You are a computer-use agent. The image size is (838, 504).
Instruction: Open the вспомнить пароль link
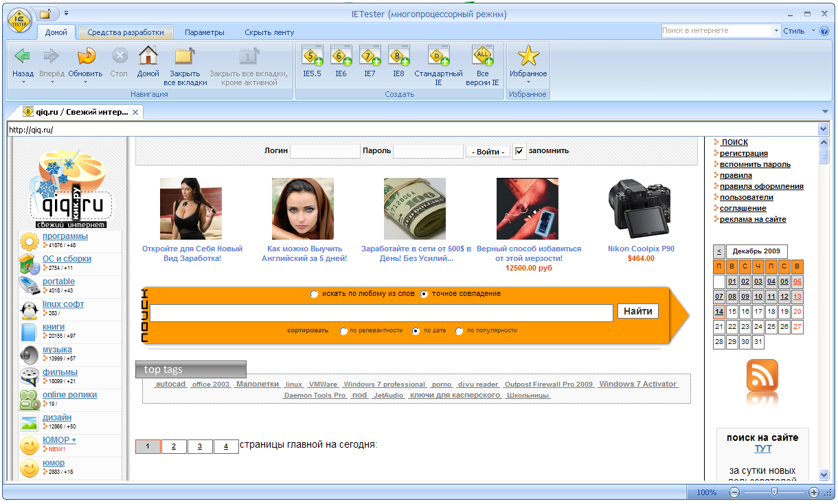tap(755, 164)
